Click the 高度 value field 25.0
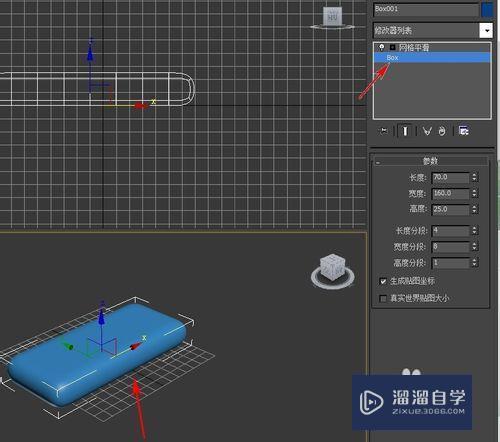Image resolution: width=500 pixels, height=442 pixels. (451, 209)
